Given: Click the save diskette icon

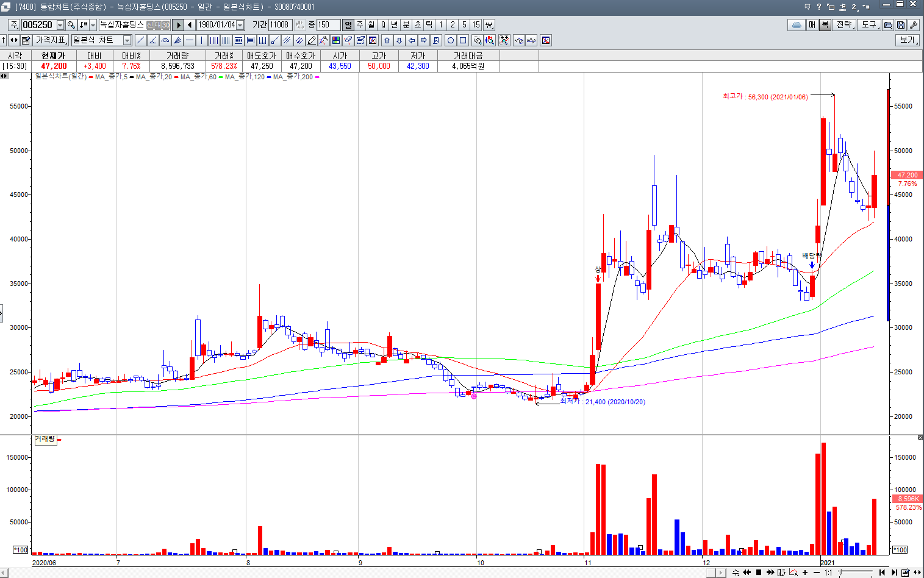Looking at the screenshot, I should click(x=901, y=25).
